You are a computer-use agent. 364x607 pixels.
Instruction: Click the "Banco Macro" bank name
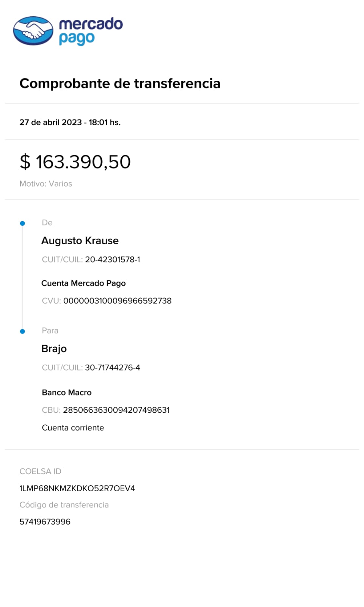point(67,393)
